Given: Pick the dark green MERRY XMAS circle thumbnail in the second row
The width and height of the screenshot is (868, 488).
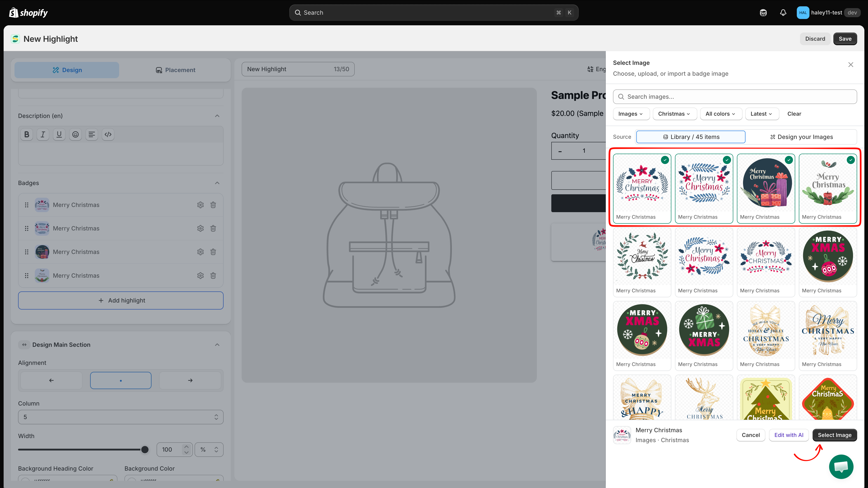Looking at the screenshot, I should [828, 262].
